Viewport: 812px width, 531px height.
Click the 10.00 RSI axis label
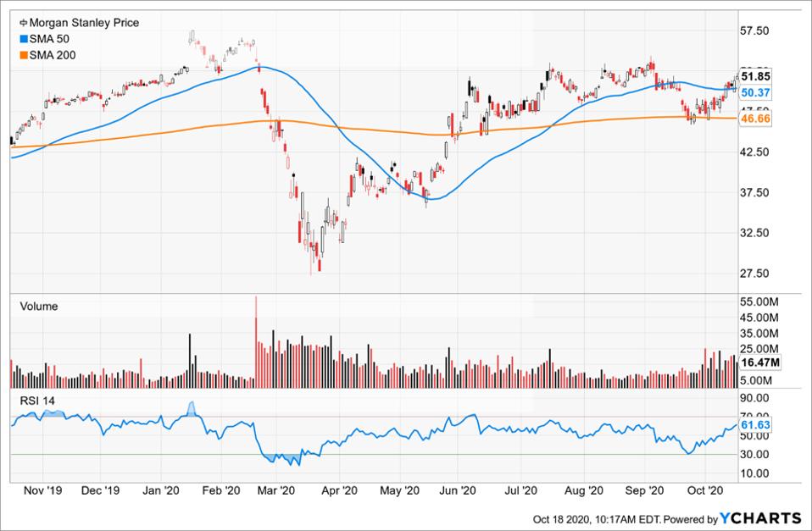[x=754, y=473]
